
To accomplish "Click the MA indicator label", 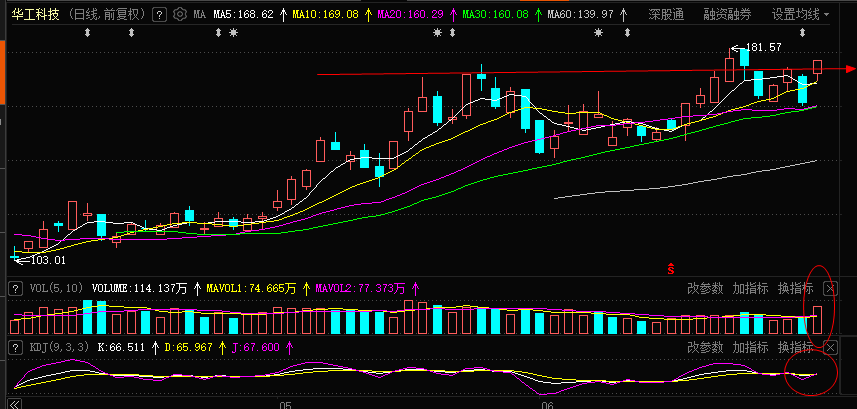I will pos(200,15).
